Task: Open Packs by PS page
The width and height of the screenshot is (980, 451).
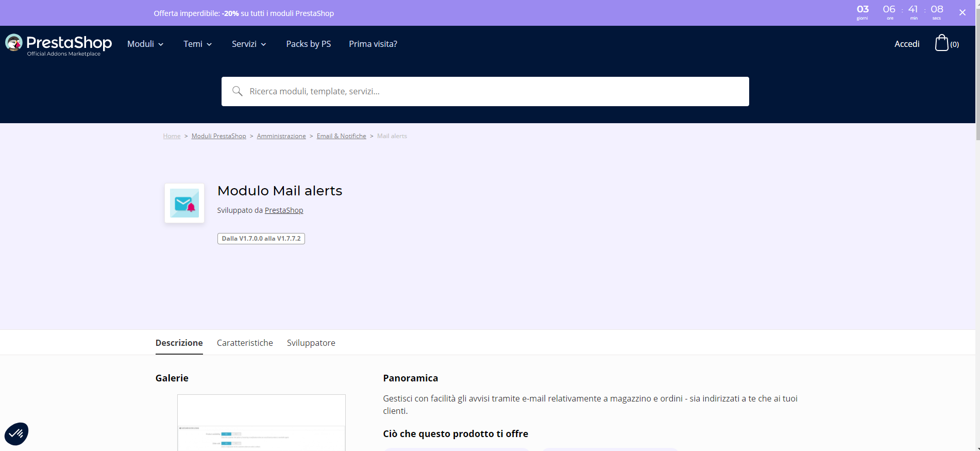Action: click(309, 44)
